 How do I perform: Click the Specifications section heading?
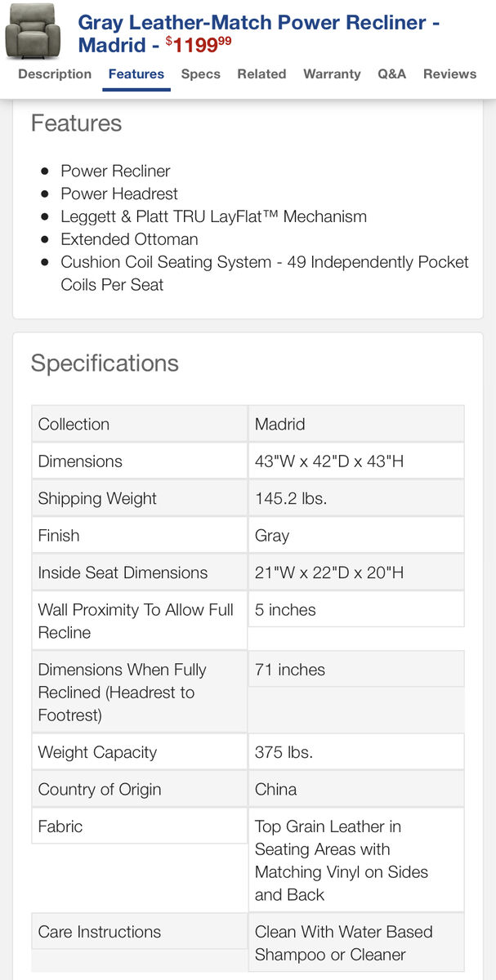[x=105, y=363]
